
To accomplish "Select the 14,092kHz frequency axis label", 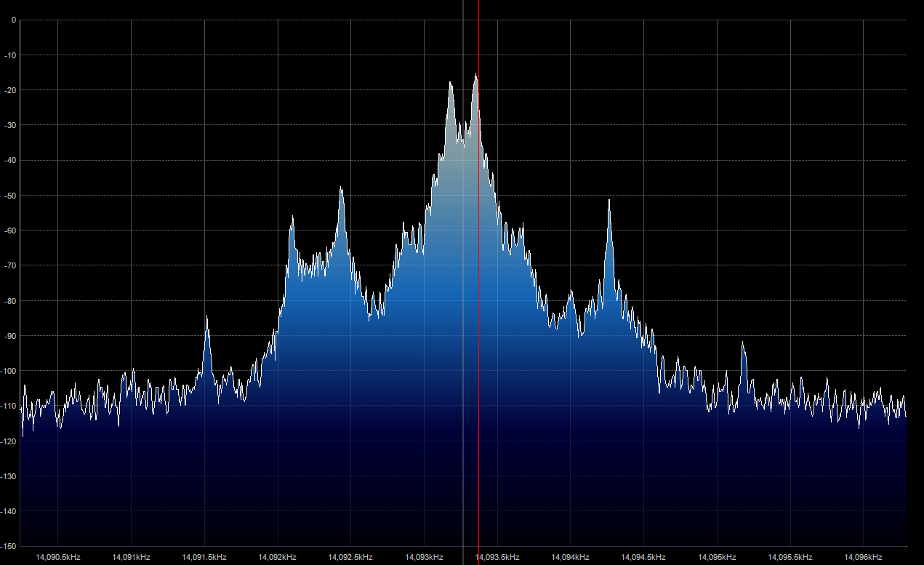I will pos(278,557).
